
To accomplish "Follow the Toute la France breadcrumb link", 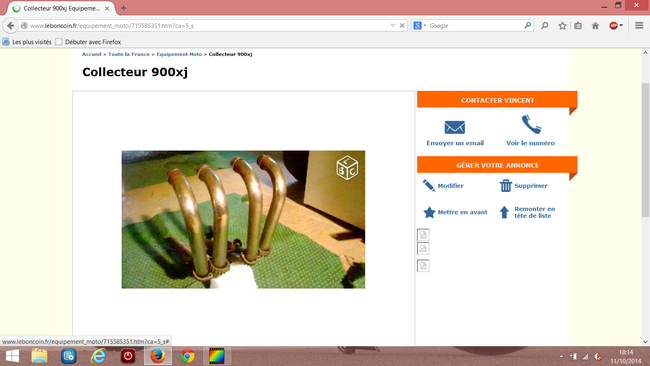I will pos(129,54).
